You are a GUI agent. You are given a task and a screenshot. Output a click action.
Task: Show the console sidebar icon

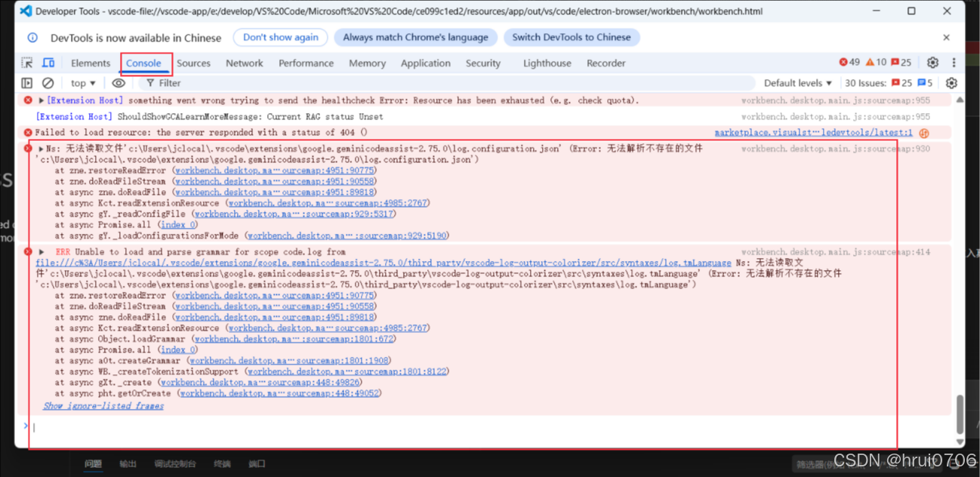[27, 83]
